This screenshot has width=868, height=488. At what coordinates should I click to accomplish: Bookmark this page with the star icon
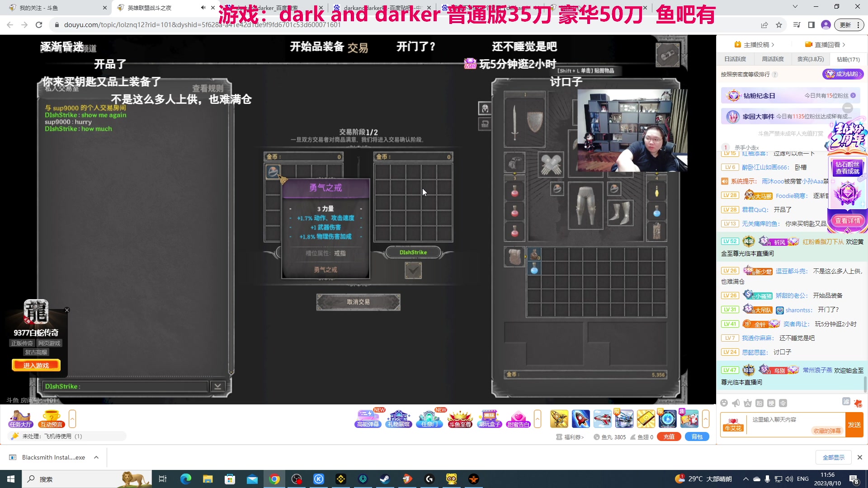coord(779,25)
